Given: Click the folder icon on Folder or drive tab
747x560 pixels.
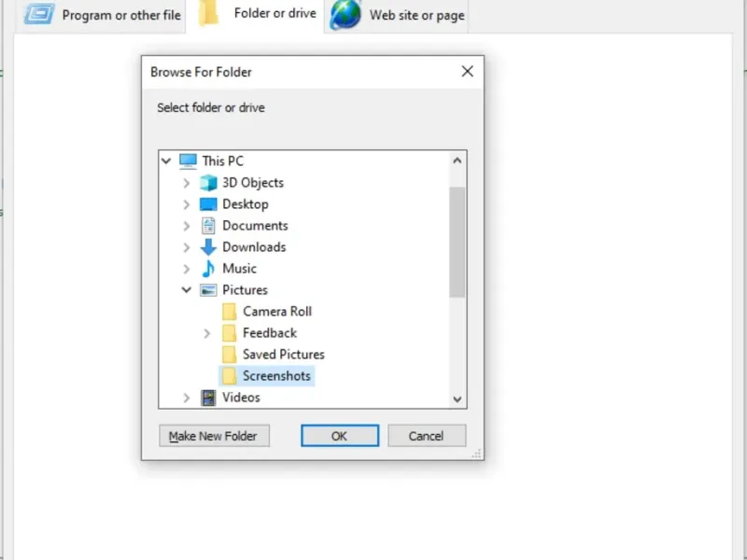Looking at the screenshot, I should [x=208, y=13].
